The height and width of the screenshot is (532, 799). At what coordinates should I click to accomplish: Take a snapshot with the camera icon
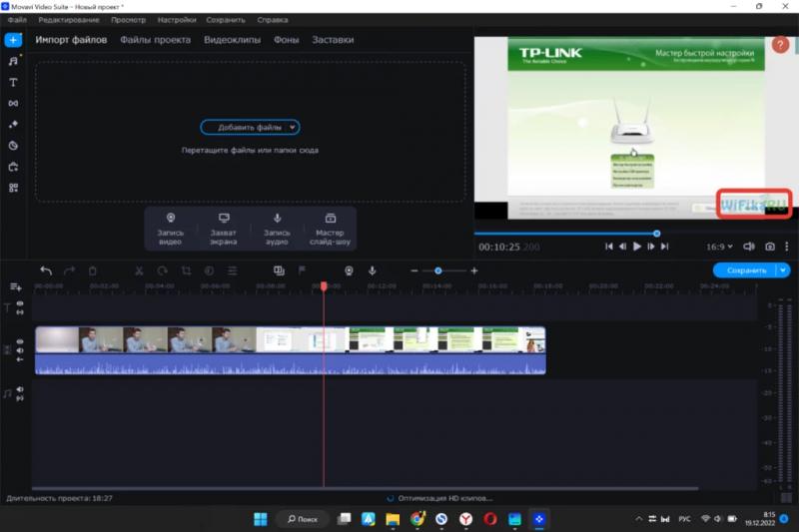[x=770, y=246]
